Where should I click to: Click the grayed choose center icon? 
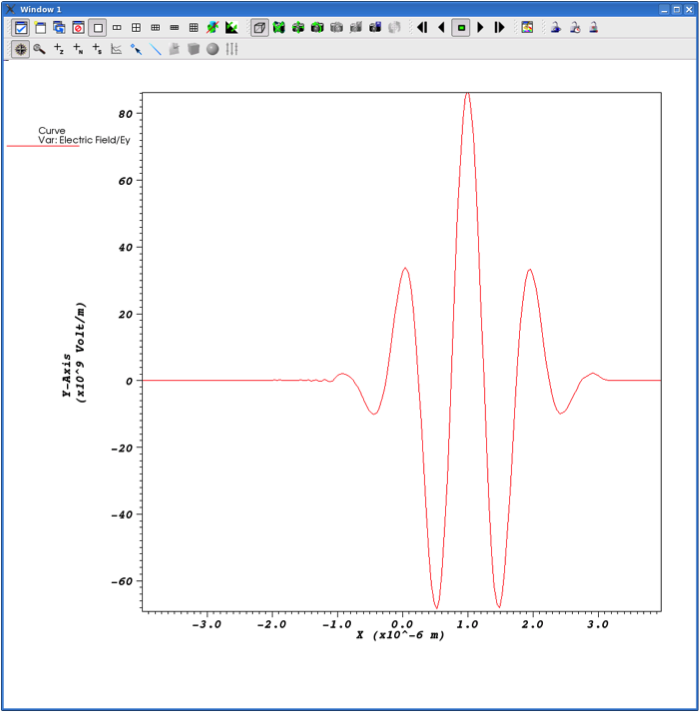point(394,28)
